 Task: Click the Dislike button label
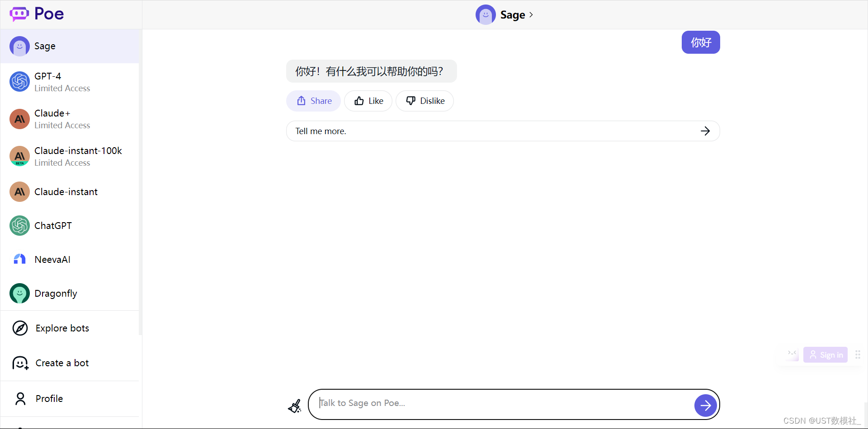432,101
